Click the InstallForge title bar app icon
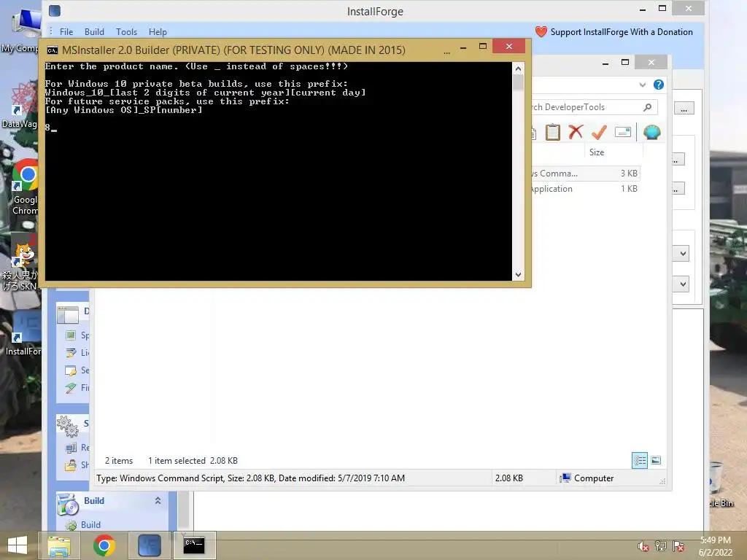The height and width of the screenshot is (560, 747). [55, 10]
